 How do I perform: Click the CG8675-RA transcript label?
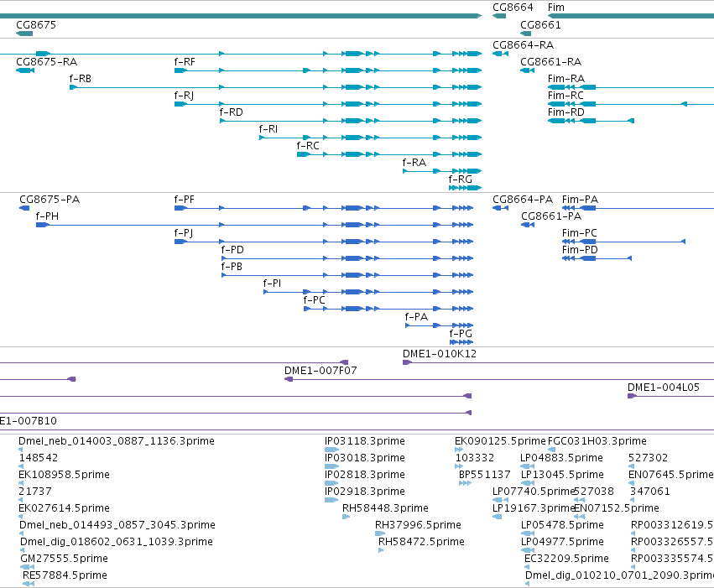tap(46, 62)
